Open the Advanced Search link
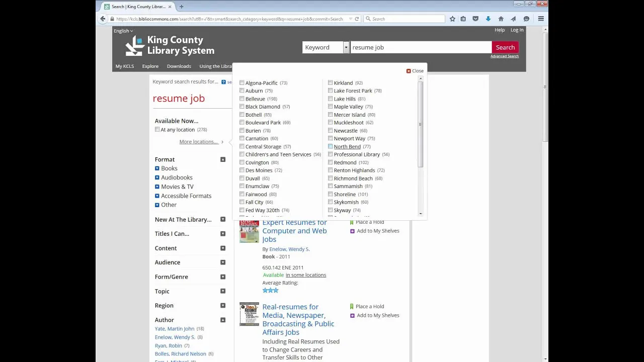This screenshot has height=362, width=644. pos(505,56)
